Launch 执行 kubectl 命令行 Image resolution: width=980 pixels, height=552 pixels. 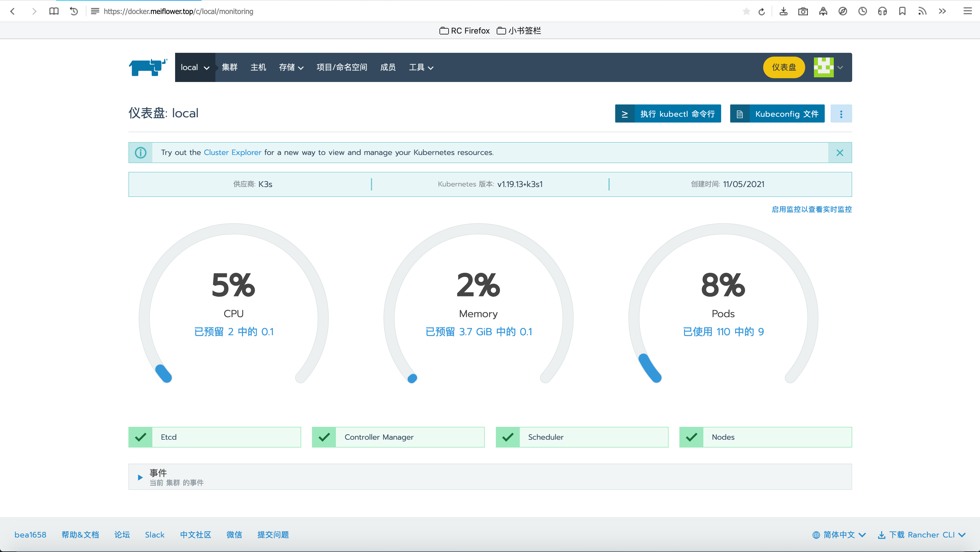coord(668,114)
